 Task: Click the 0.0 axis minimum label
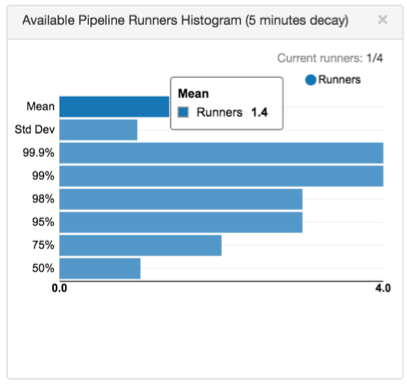[x=60, y=288]
